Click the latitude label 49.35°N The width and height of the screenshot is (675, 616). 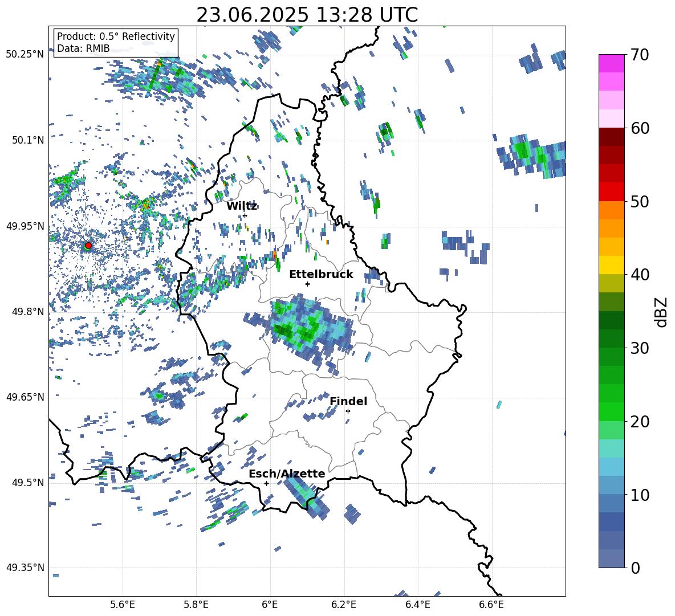(25, 568)
